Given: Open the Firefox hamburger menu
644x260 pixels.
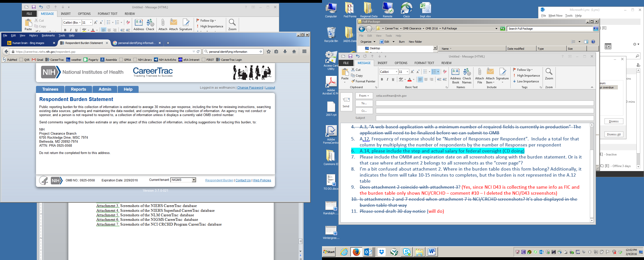Looking at the screenshot, I should coord(304,51).
